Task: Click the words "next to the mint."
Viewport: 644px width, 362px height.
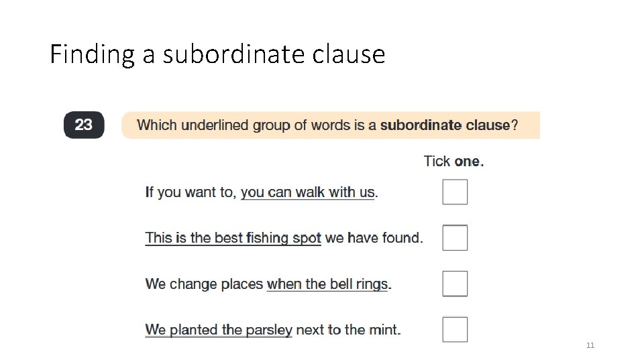Action: pos(348,330)
